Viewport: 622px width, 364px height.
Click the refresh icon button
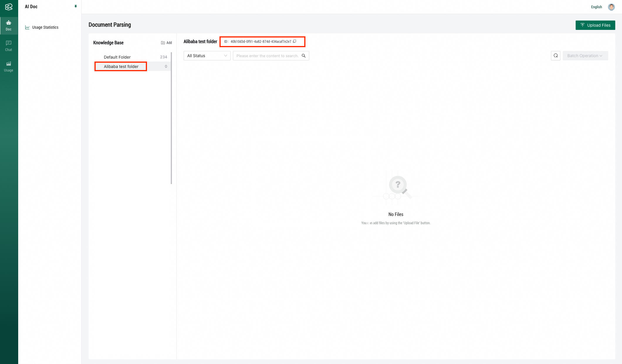point(555,56)
